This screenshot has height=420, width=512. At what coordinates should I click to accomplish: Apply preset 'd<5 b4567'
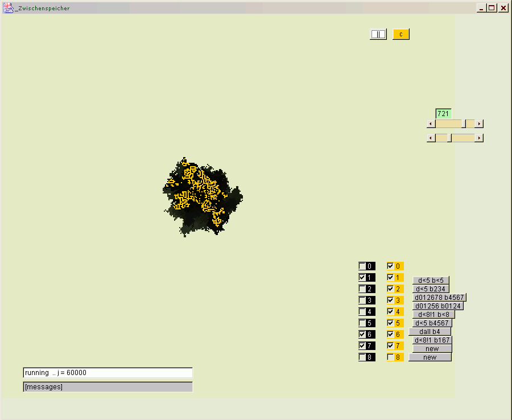(x=432, y=323)
